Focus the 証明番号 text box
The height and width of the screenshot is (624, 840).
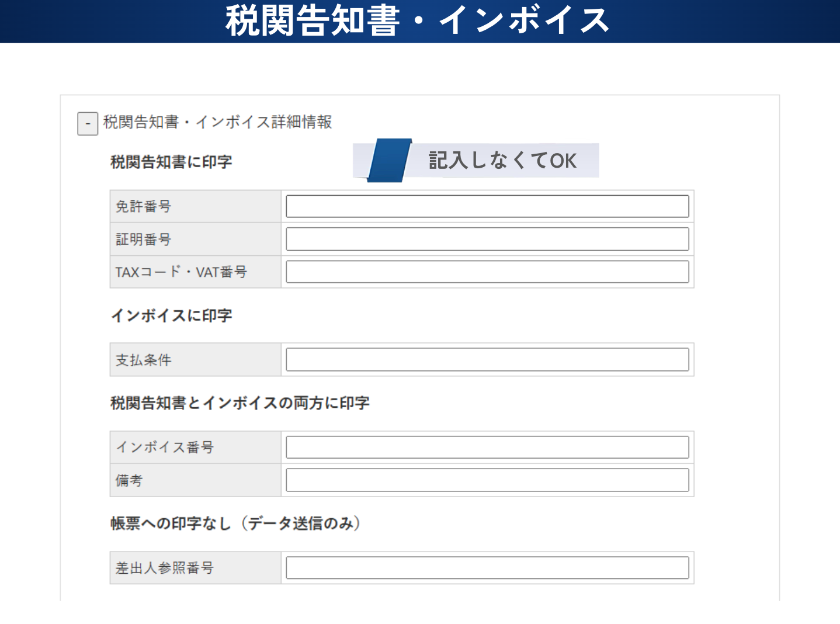(487, 239)
